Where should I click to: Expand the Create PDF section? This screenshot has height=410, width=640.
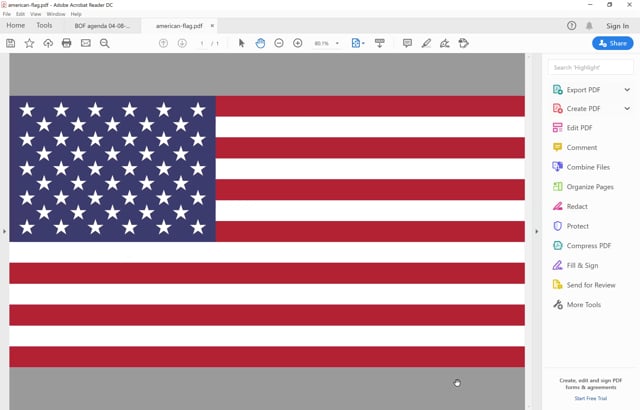[627, 109]
